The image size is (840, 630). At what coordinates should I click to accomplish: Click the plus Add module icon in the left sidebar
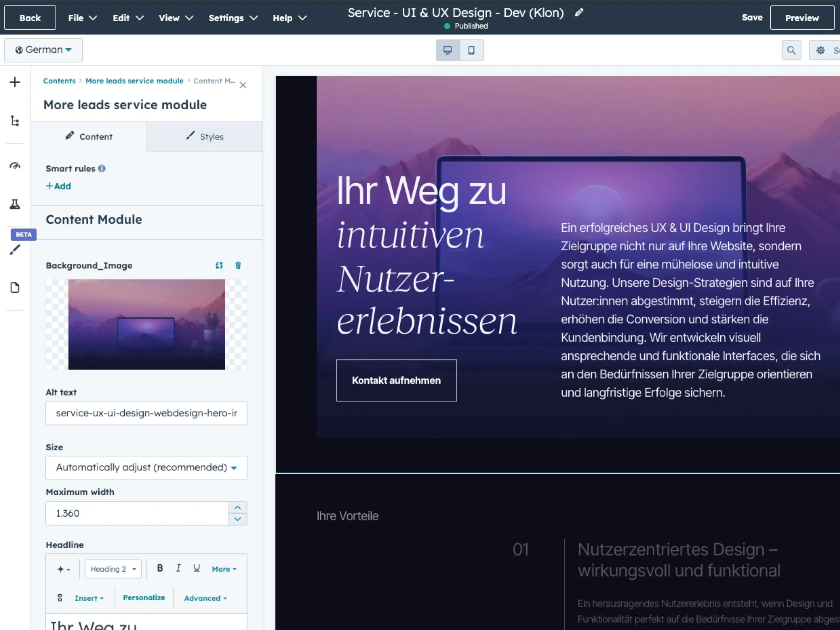pyautogui.click(x=15, y=82)
